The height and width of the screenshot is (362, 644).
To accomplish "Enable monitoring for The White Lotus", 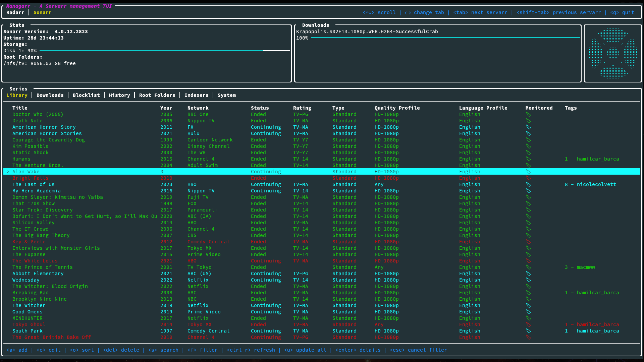I will tap(528, 261).
